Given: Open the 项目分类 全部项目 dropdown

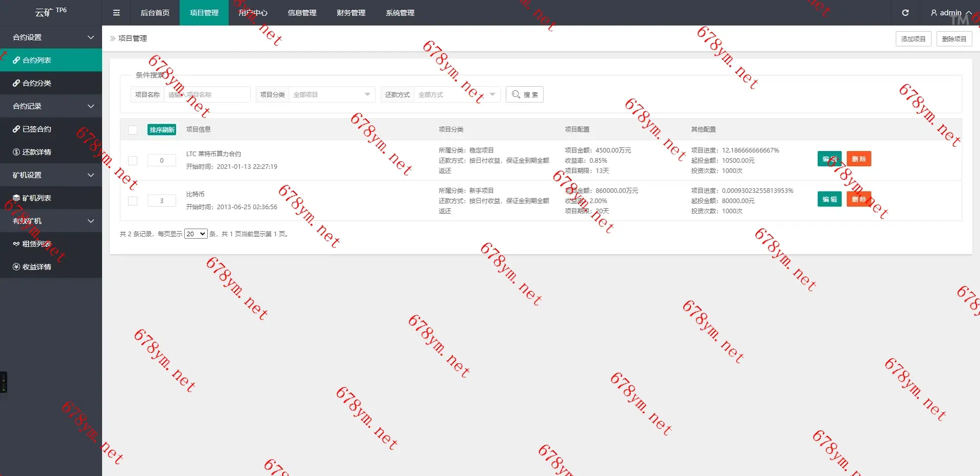Looking at the screenshot, I should point(331,94).
